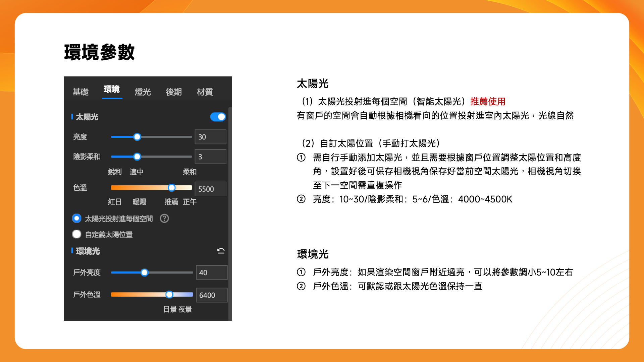Click the 戶外色溫 field showing 6400
Image resolution: width=644 pixels, height=362 pixels.
click(x=211, y=295)
